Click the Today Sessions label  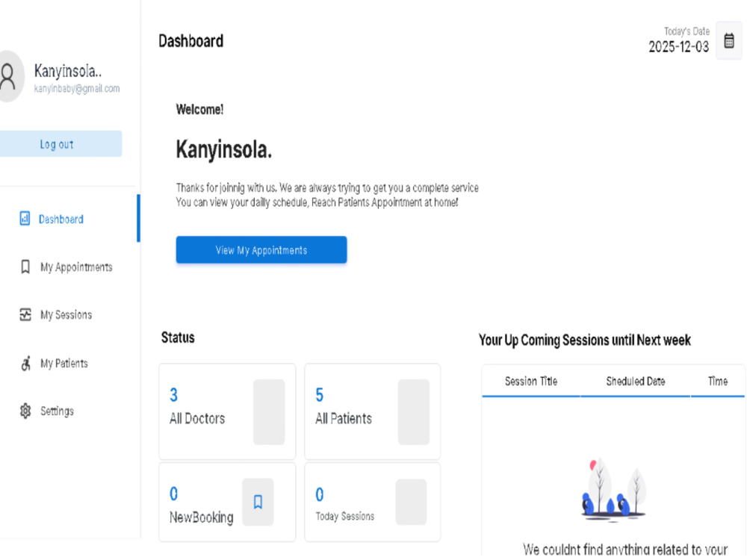(345, 516)
